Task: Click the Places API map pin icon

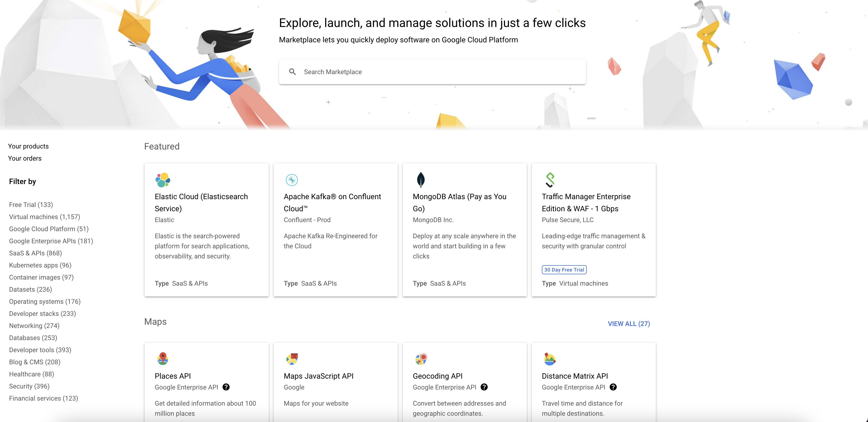Action: click(163, 359)
